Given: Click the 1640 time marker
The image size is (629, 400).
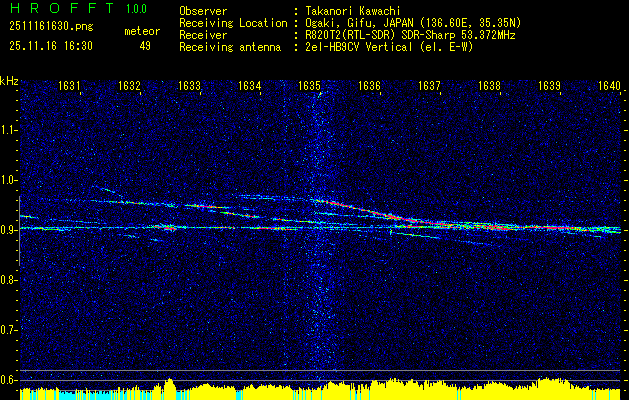Looking at the screenshot, I should point(609,86).
